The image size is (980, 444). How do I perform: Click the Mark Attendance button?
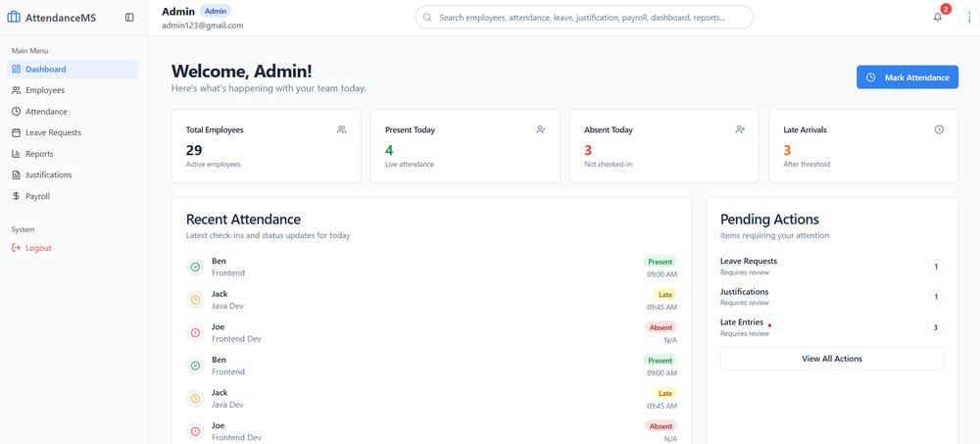pos(906,77)
